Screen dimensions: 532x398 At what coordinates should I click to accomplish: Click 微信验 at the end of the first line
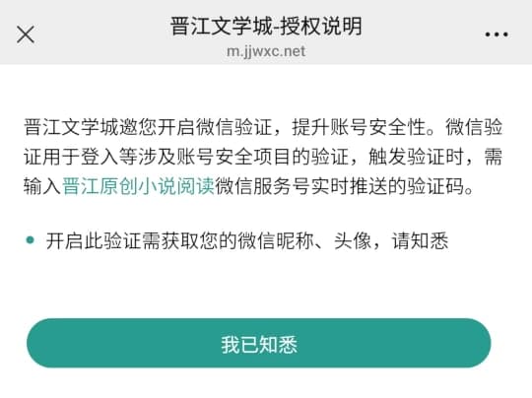(474, 127)
